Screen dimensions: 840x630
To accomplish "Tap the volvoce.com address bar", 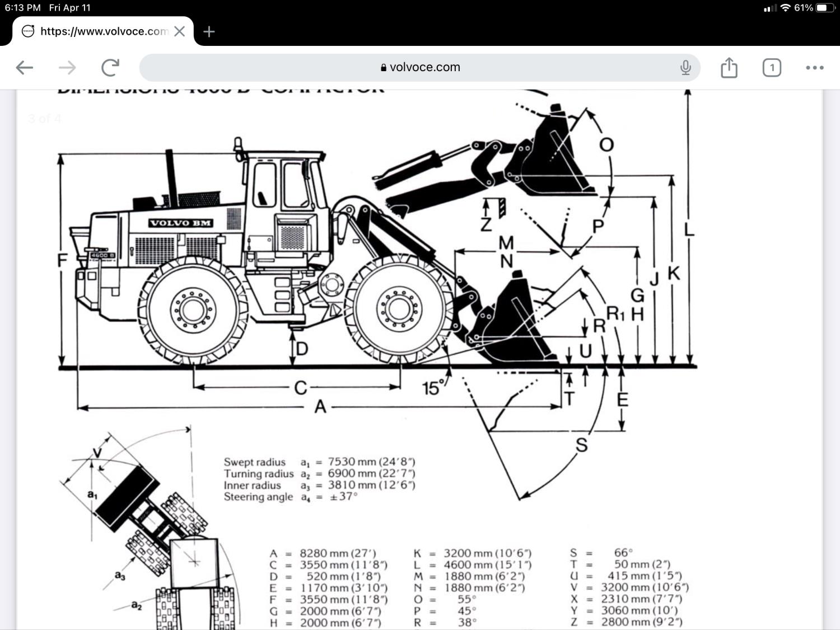I will coord(420,68).
